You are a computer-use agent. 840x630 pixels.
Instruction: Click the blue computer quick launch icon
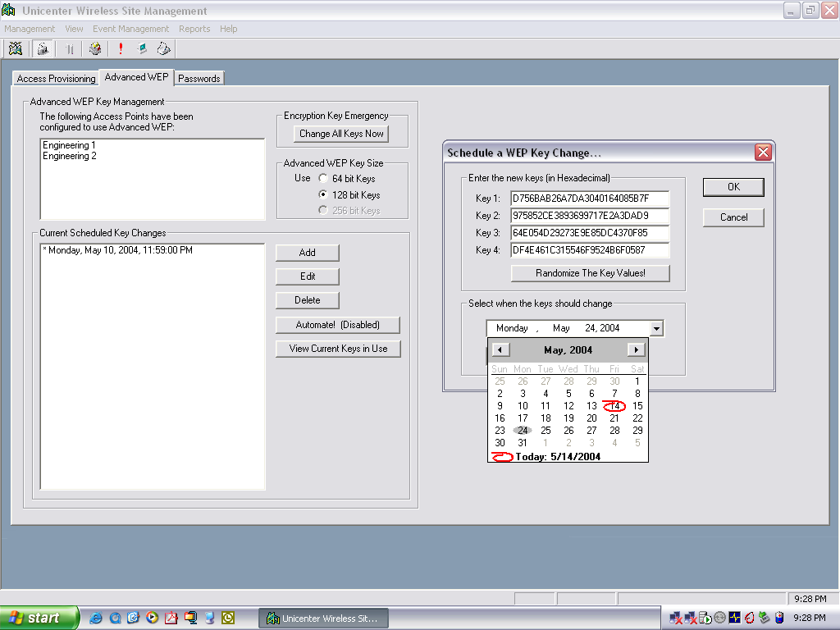(209, 618)
